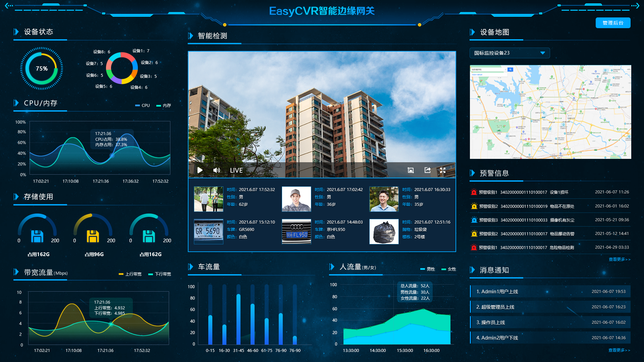Image resolution: width=644 pixels, height=362 pixels.
Task: Click the EasyCVR智能边缘网关 title
Action: pyautogui.click(x=322, y=11)
